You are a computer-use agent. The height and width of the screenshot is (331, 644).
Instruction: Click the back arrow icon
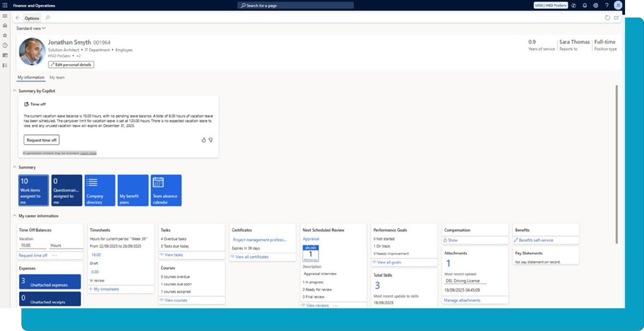coord(18,18)
